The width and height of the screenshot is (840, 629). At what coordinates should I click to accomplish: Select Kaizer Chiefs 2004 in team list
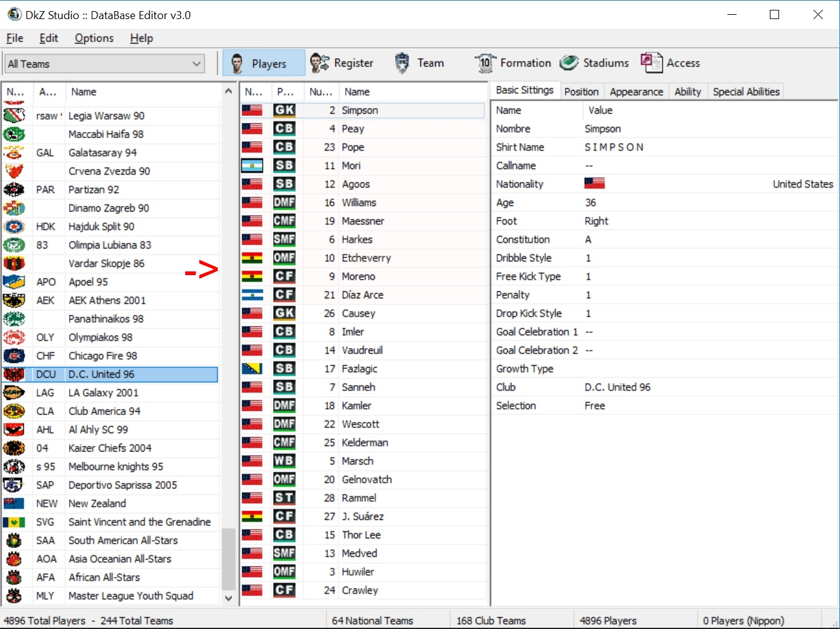(x=110, y=448)
